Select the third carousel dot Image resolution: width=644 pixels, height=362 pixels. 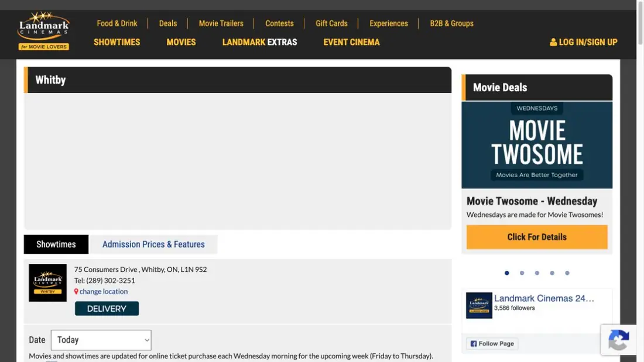537,273
